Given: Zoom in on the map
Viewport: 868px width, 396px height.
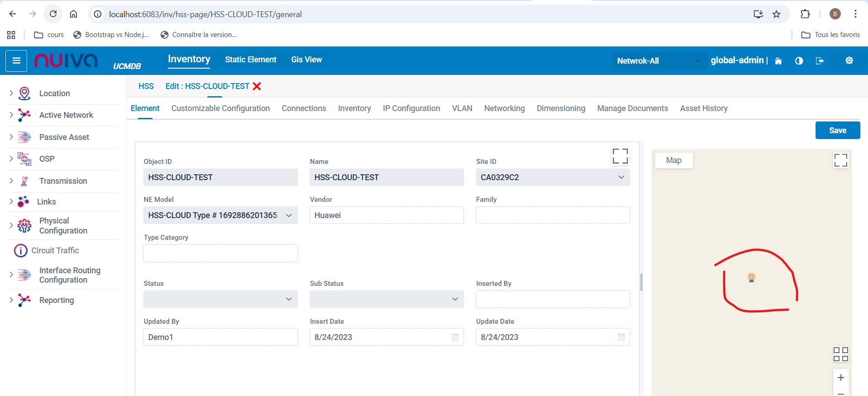Looking at the screenshot, I should tap(840, 377).
